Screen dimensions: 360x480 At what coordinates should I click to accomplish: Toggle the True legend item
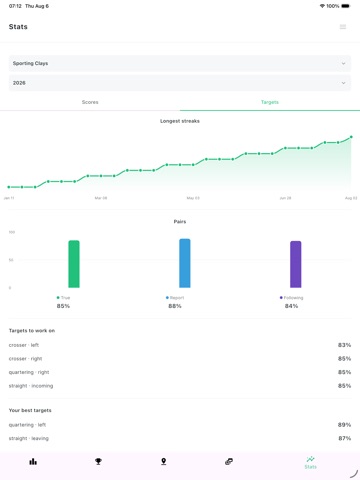tap(63, 298)
